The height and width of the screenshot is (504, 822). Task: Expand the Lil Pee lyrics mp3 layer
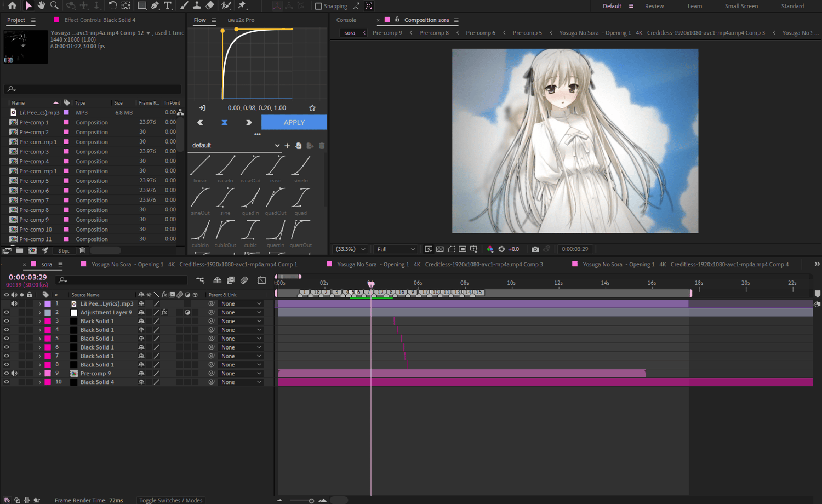tap(39, 303)
